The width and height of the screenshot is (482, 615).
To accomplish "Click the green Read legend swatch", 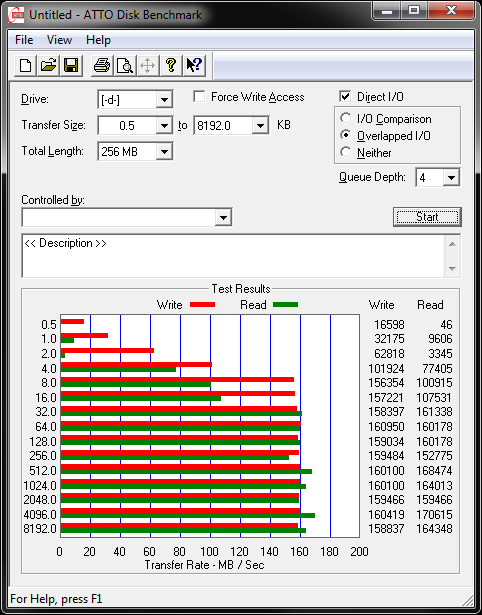I will tap(285, 305).
